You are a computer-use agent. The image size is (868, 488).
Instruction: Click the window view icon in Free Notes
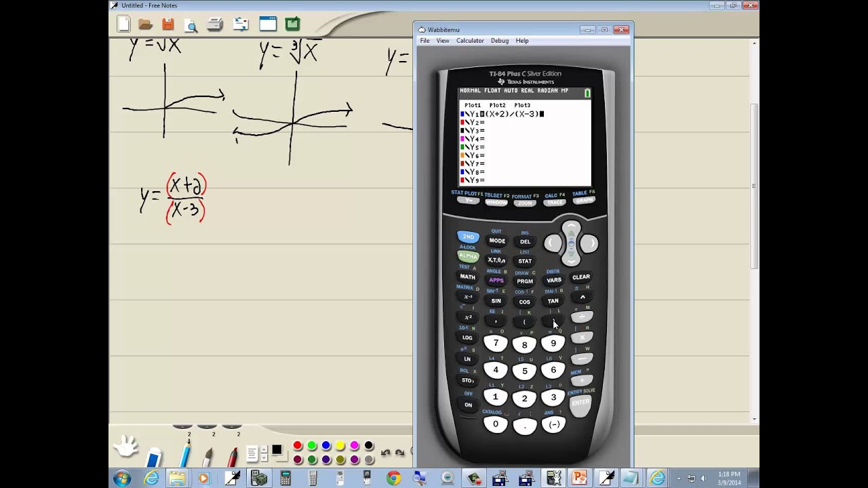[268, 24]
